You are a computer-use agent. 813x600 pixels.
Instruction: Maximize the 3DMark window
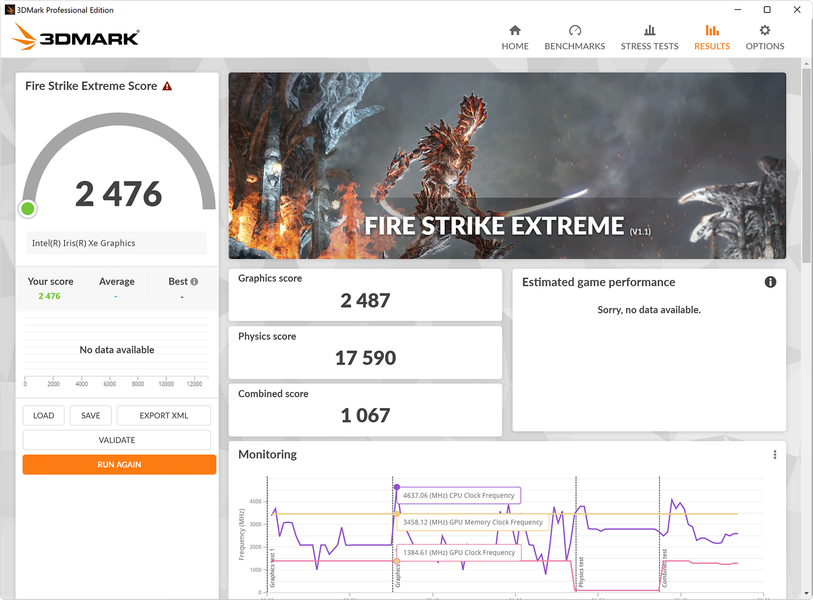(x=767, y=10)
